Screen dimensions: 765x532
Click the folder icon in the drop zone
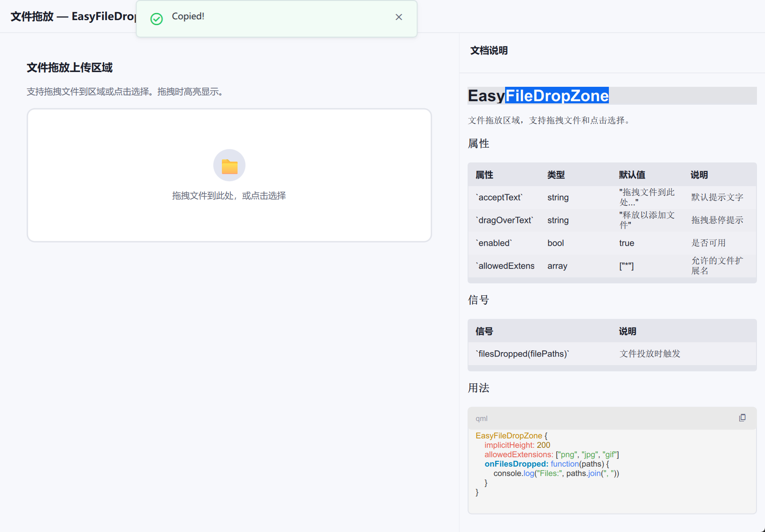pos(229,166)
